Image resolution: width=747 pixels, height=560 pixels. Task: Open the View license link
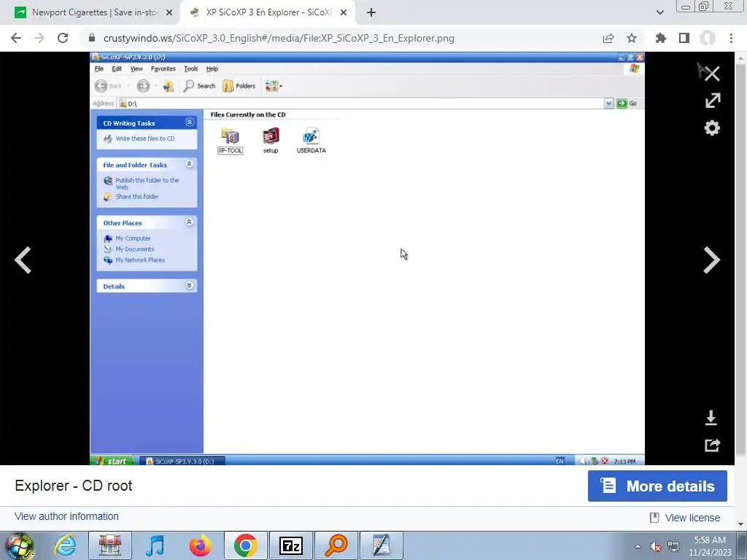[x=692, y=518]
